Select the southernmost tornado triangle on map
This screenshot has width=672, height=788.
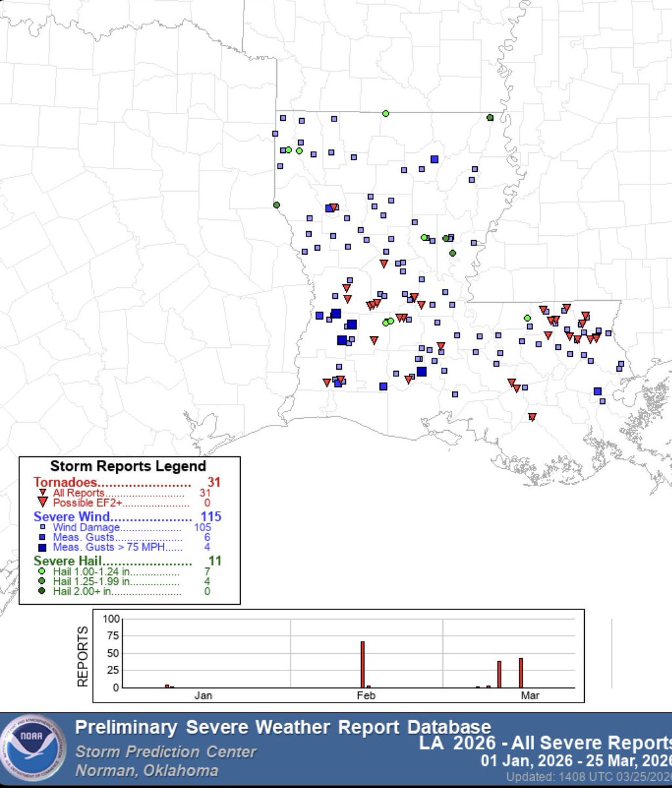click(532, 416)
